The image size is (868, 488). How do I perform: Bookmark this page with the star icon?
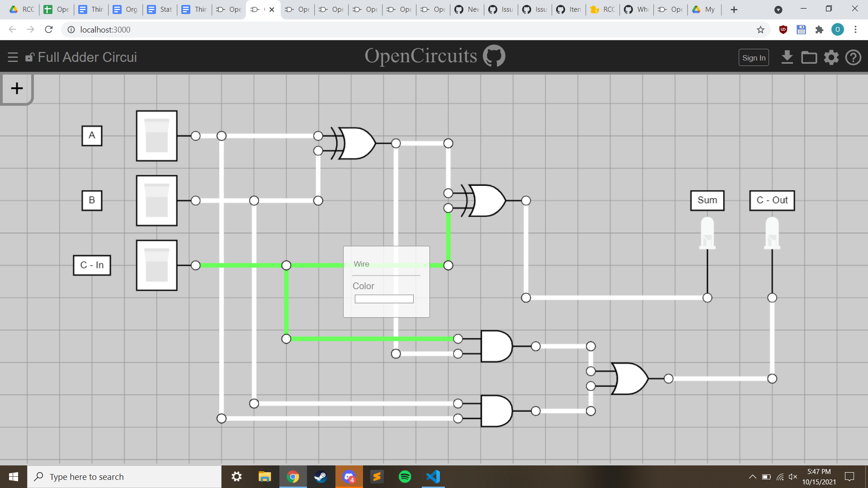(761, 29)
